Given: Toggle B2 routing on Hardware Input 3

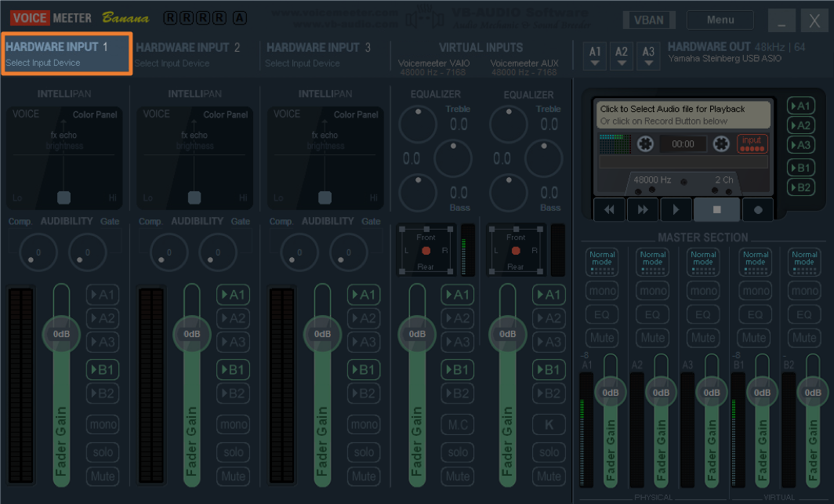Looking at the screenshot, I should pyautogui.click(x=364, y=393).
